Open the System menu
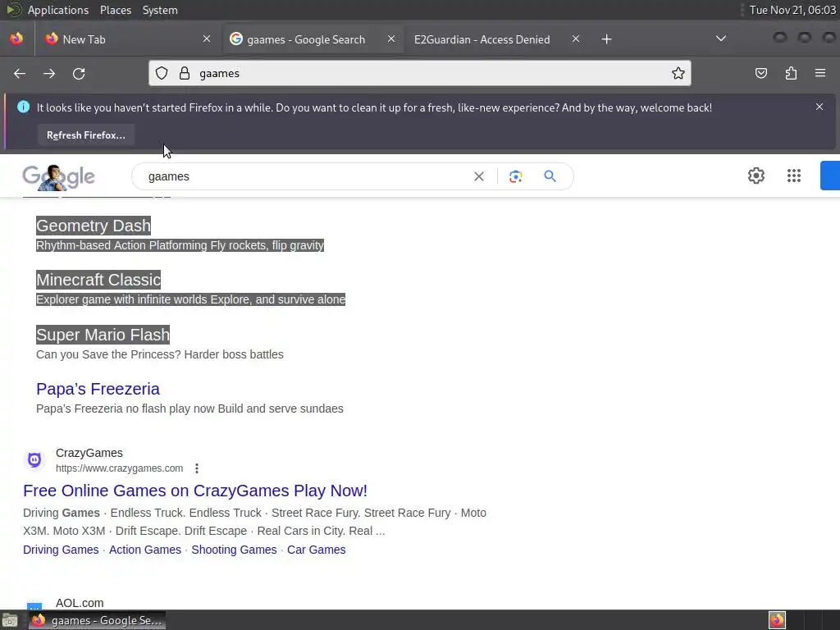The image size is (840, 630). point(160,10)
